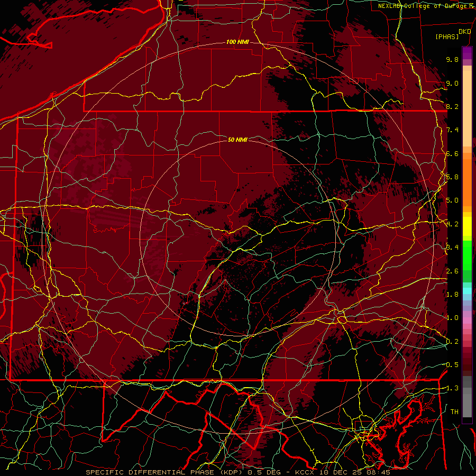Click the 9.0 legend value
This screenshot has height=476, width=476.
point(452,83)
